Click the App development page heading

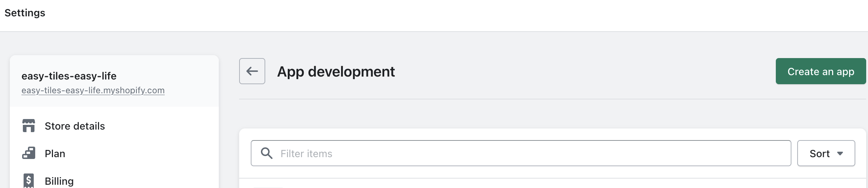(x=336, y=71)
